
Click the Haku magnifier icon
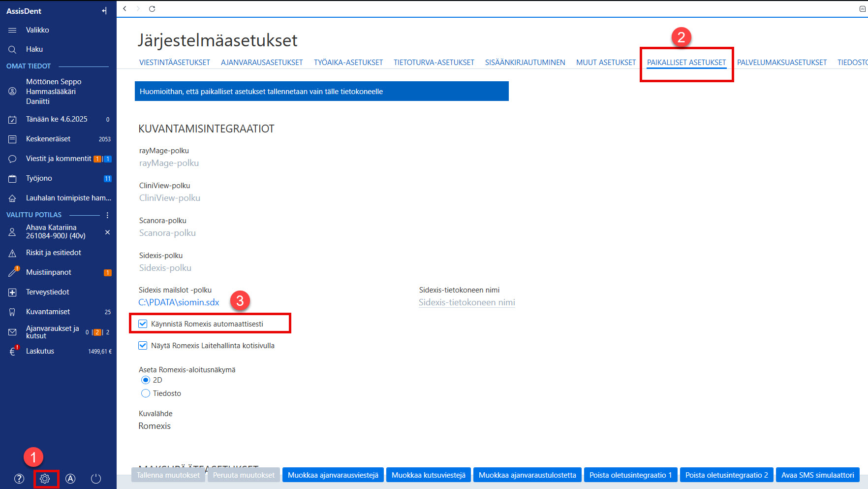12,49
